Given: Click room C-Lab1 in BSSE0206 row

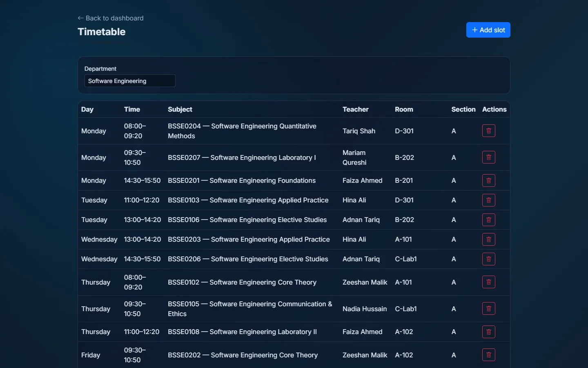Looking at the screenshot, I should [x=406, y=259].
